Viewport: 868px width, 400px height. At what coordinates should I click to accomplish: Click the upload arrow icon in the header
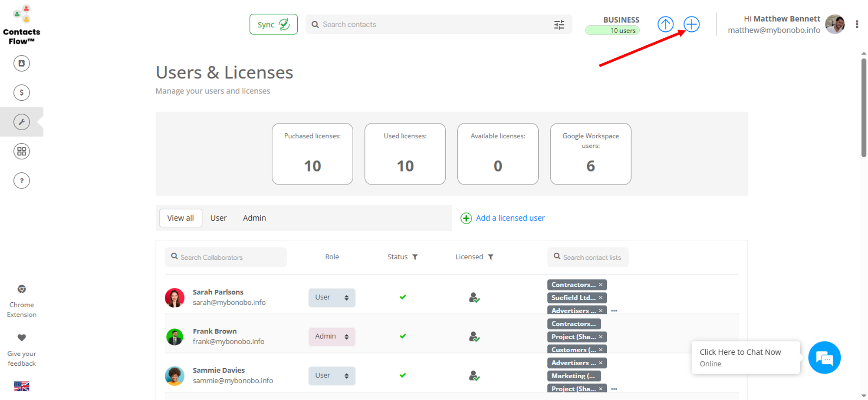[665, 24]
